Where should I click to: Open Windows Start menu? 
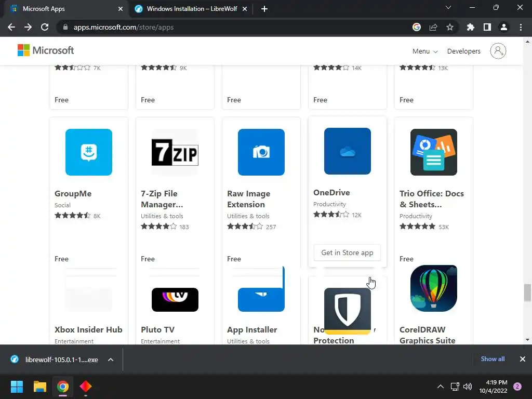tap(17, 386)
